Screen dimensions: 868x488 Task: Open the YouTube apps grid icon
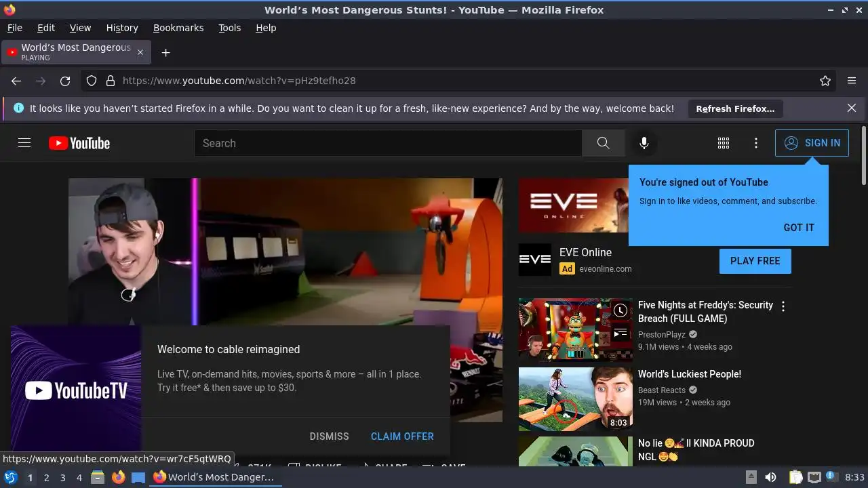pyautogui.click(x=724, y=143)
